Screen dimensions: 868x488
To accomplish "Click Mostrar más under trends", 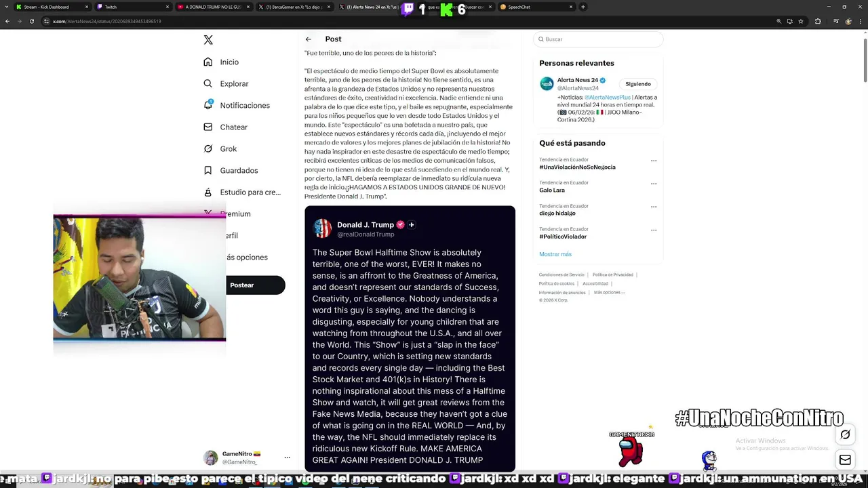I will (555, 254).
